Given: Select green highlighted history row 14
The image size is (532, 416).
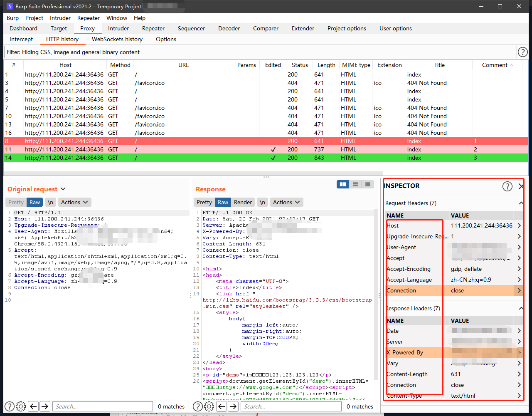Looking at the screenshot, I should point(266,158).
